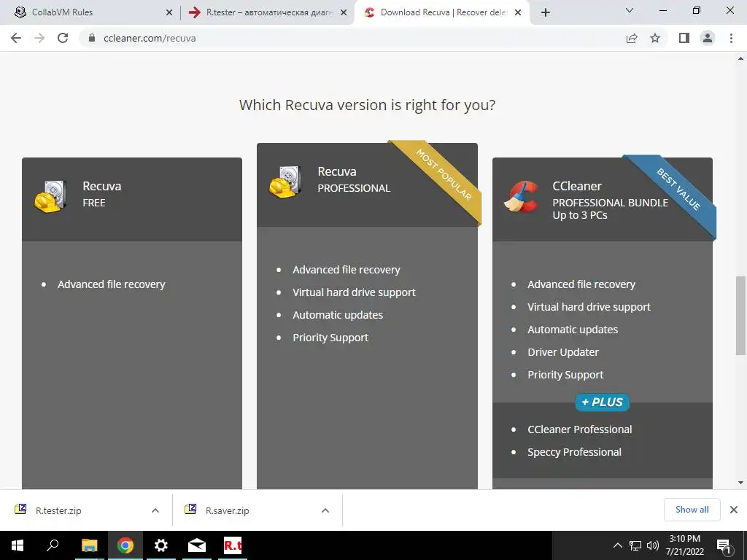Click the + PLUS badge
This screenshot has width=747, height=560.
click(x=602, y=402)
